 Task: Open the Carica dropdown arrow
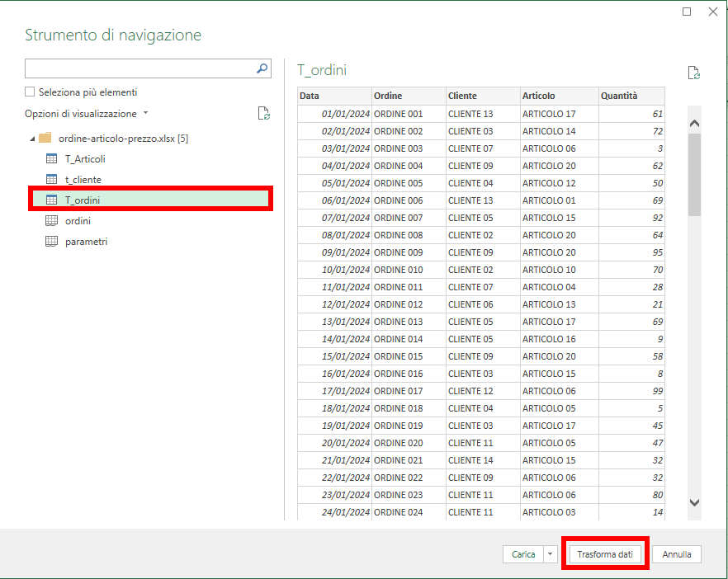[551, 554]
